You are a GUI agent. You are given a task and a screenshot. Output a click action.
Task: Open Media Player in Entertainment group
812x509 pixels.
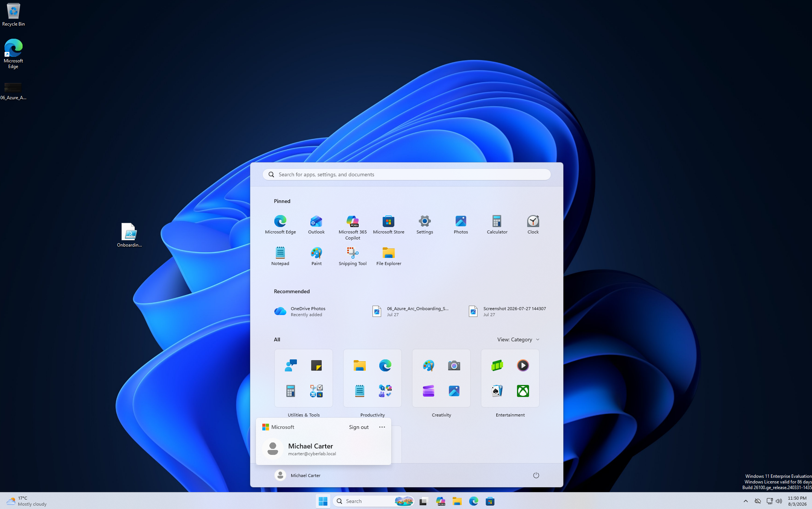(x=523, y=365)
